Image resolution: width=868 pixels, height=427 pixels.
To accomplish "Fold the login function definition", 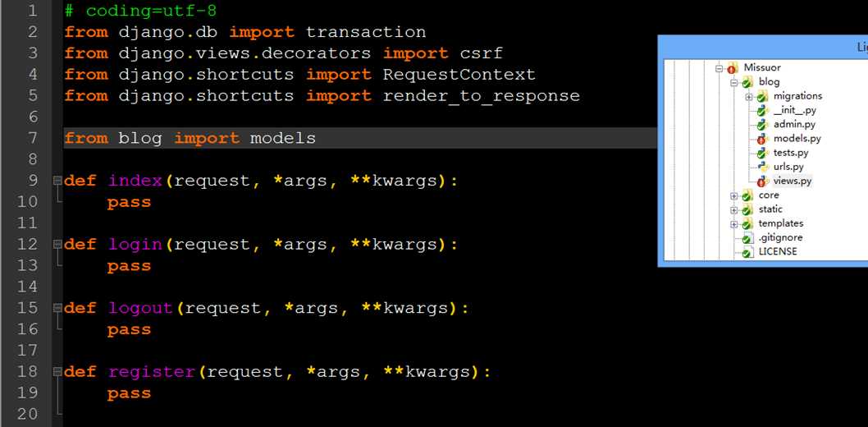I will (x=57, y=244).
